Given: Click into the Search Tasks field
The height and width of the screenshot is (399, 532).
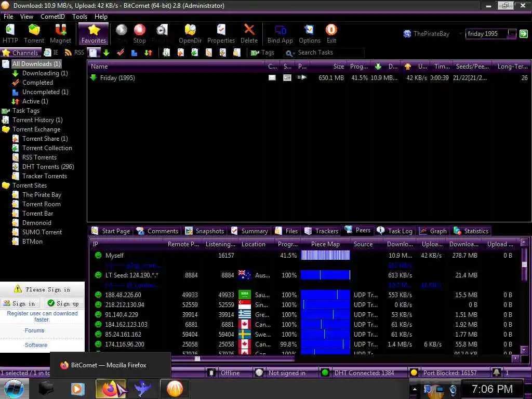Looking at the screenshot, I should point(330,52).
